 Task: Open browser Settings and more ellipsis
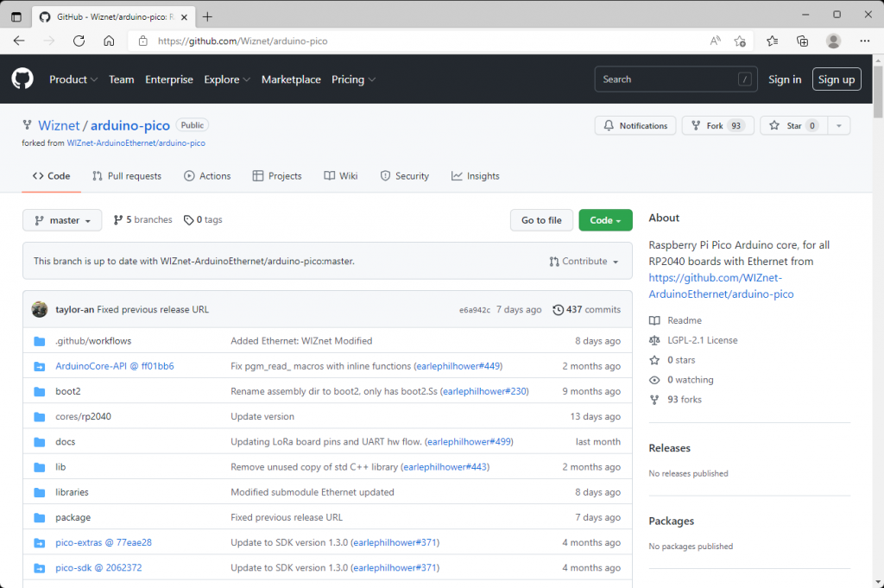point(865,41)
